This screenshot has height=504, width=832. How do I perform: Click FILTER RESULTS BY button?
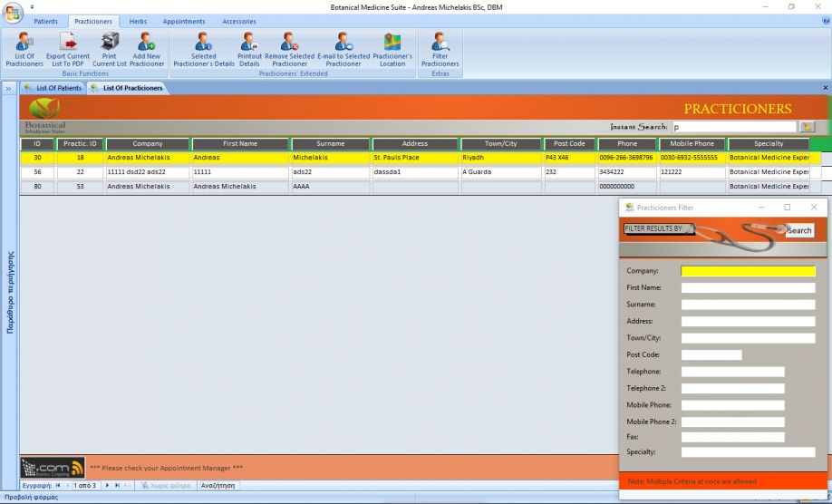point(659,228)
